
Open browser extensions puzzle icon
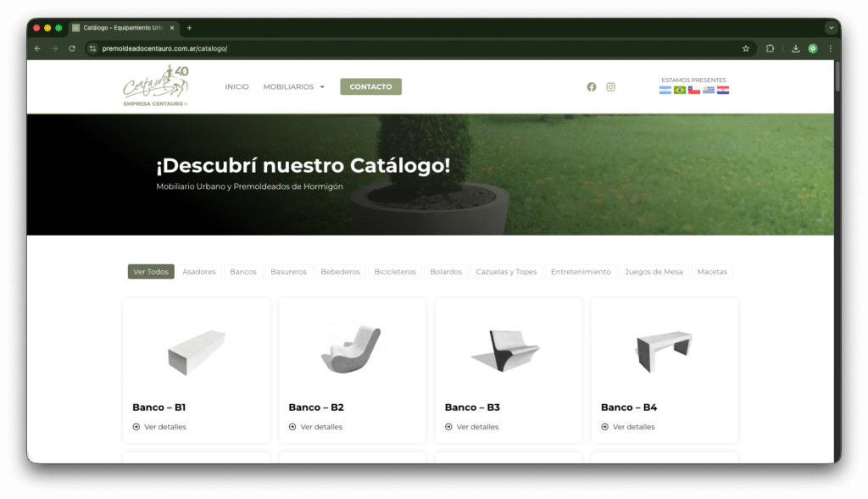(x=771, y=48)
